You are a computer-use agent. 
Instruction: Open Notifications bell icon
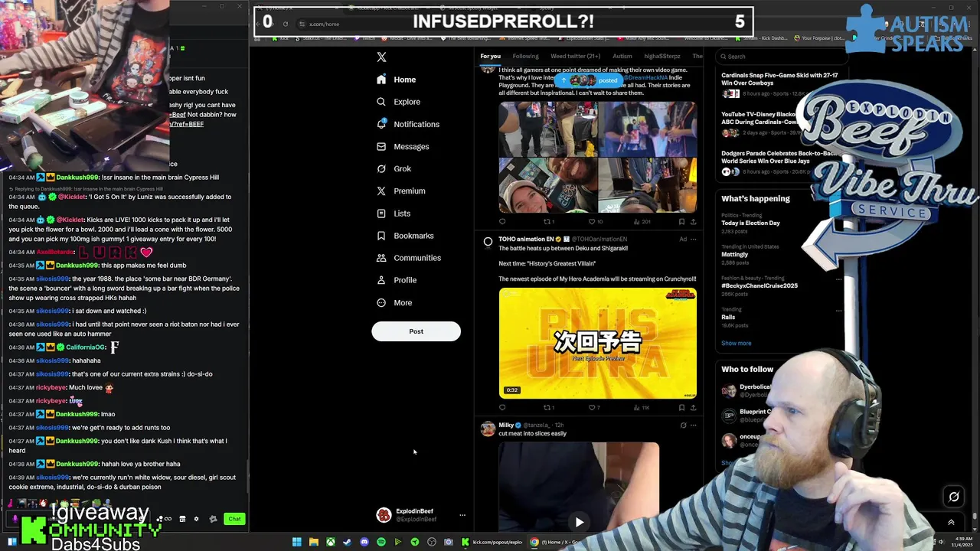point(381,124)
